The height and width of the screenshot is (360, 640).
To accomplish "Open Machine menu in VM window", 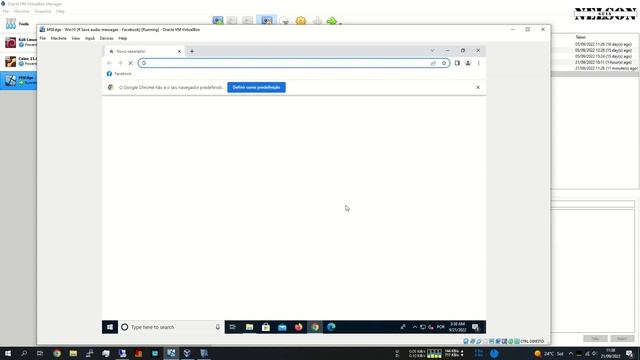I will tap(58, 38).
